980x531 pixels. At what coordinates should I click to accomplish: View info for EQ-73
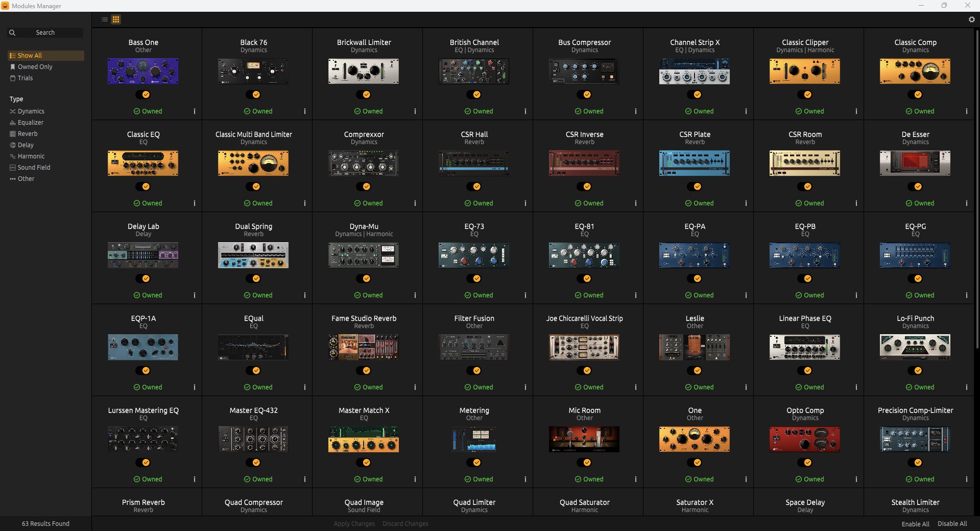(525, 295)
